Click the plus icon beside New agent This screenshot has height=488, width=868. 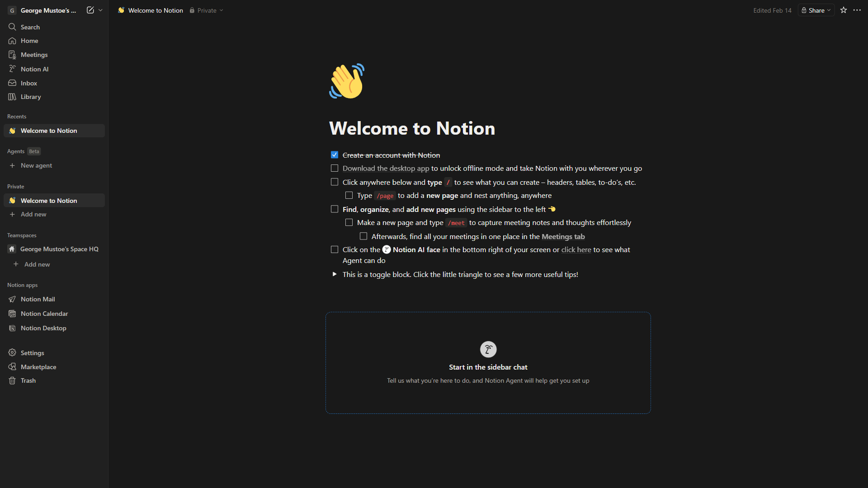pos(12,165)
